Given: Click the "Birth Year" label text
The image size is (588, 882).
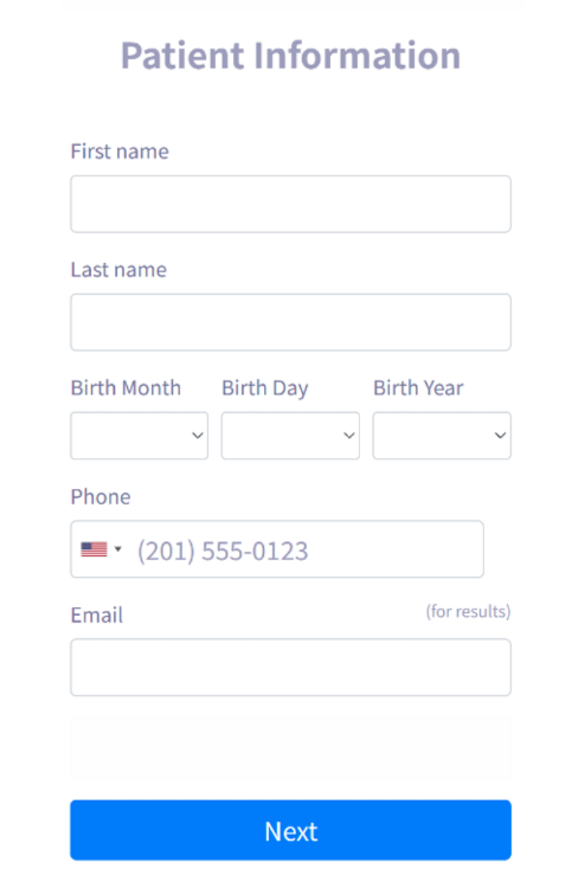Looking at the screenshot, I should point(418,388).
